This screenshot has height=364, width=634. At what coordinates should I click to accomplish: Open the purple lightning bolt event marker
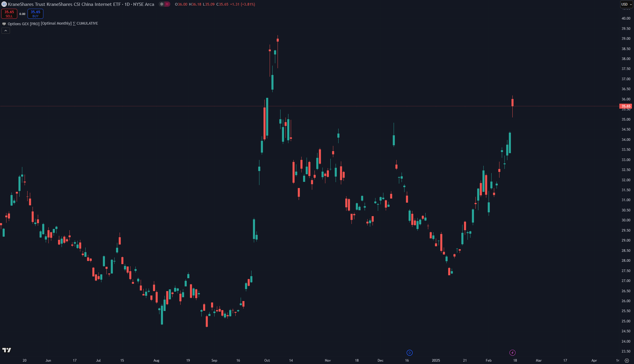(512, 353)
